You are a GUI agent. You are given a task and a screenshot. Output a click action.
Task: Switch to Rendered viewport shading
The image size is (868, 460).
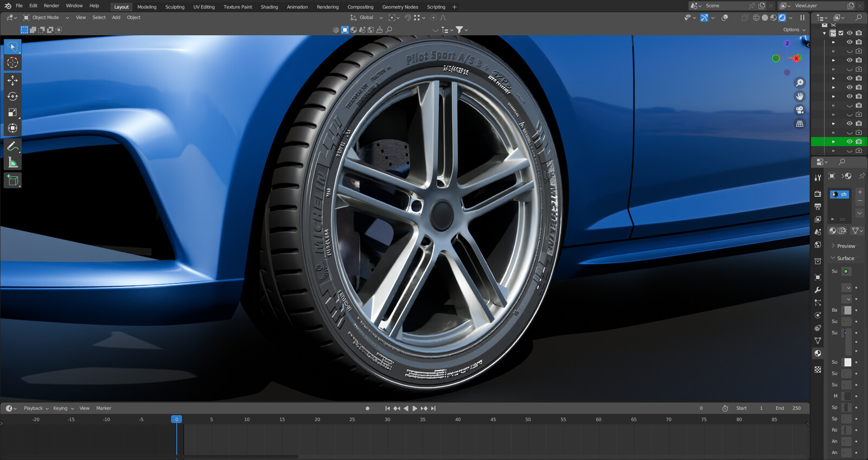pyautogui.click(x=782, y=17)
